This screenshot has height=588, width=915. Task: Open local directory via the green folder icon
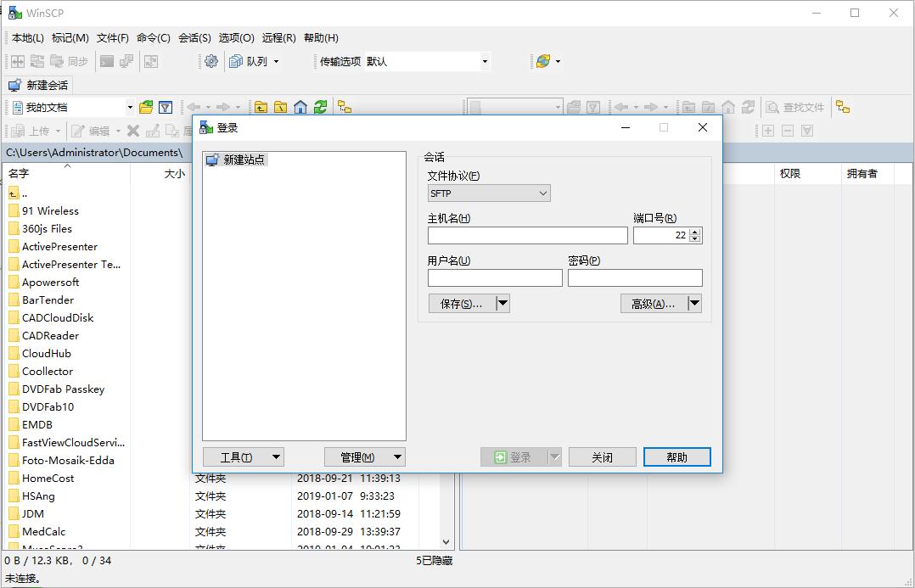[x=146, y=107]
